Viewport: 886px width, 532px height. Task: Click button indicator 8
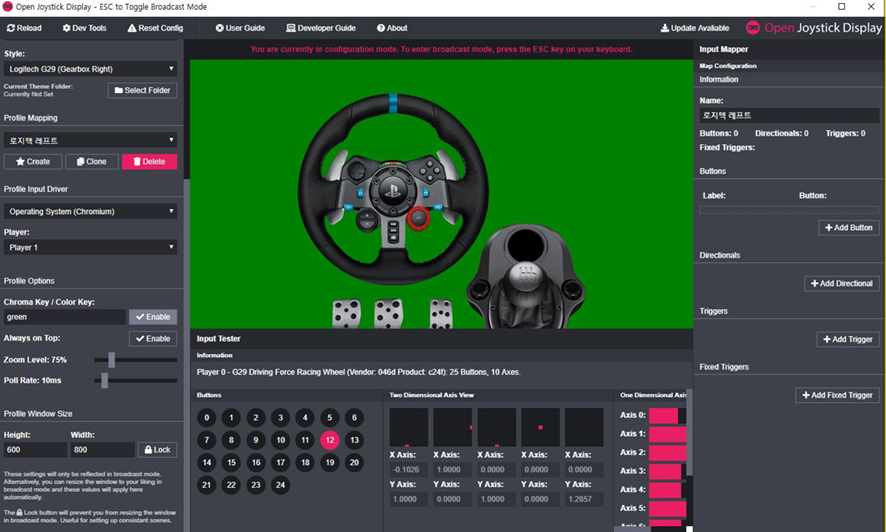click(231, 440)
